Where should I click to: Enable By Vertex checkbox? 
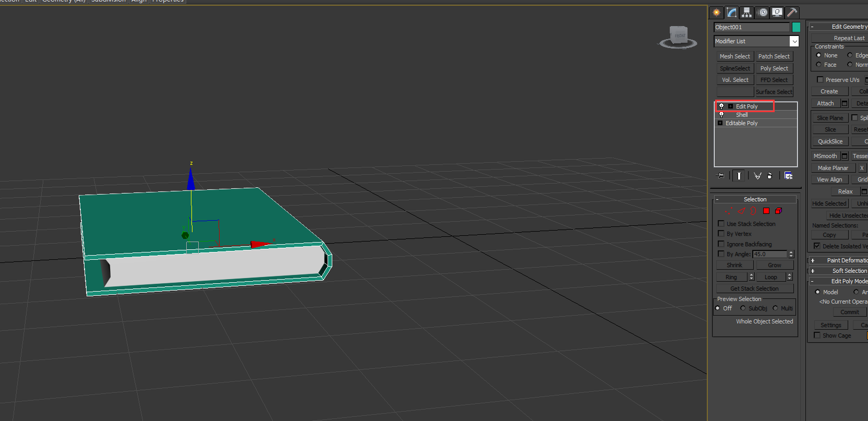coord(721,234)
